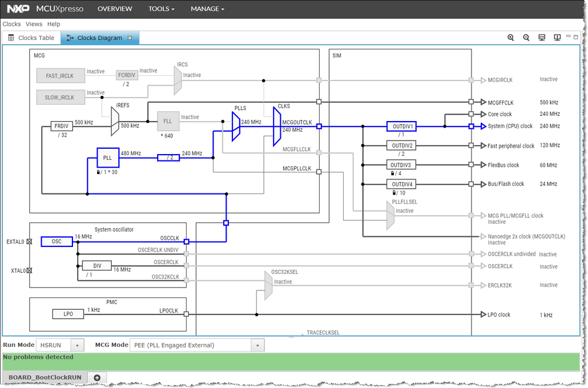Click the zoom out magnifier icon
Screen dimensions: 588x388
[x=526, y=38]
